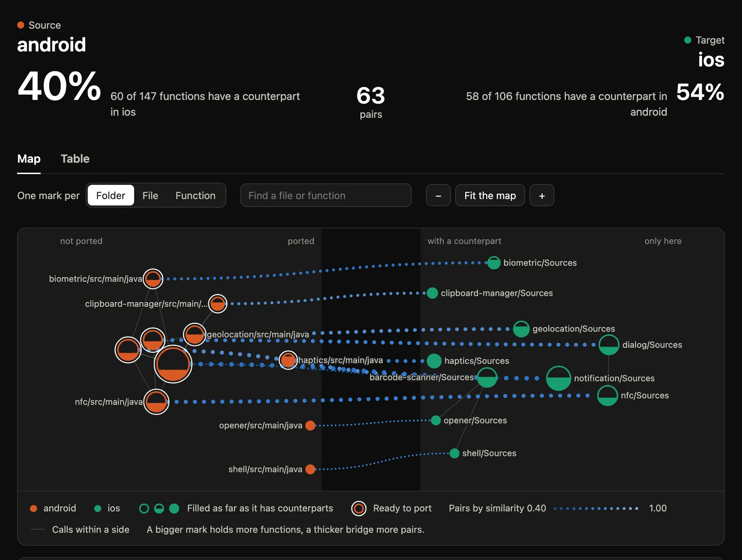The height and width of the screenshot is (560, 742).
Task: Click the shell/Sources green dot
Action: 454,453
